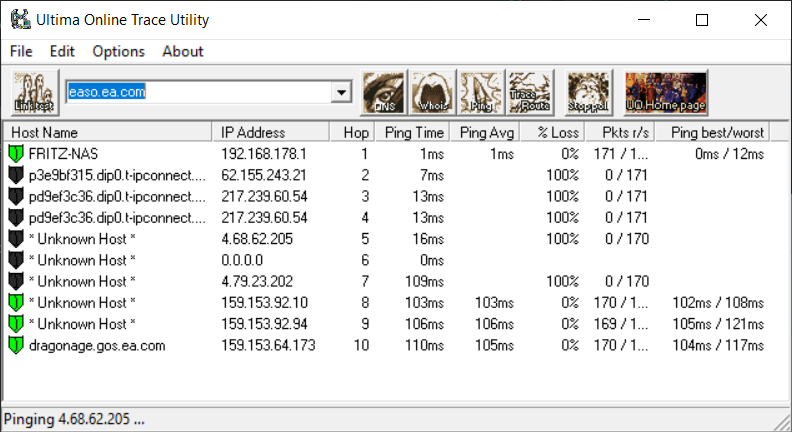The width and height of the screenshot is (792, 432).
Task: Click the Ping Avg column header
Action: (485, 132)
